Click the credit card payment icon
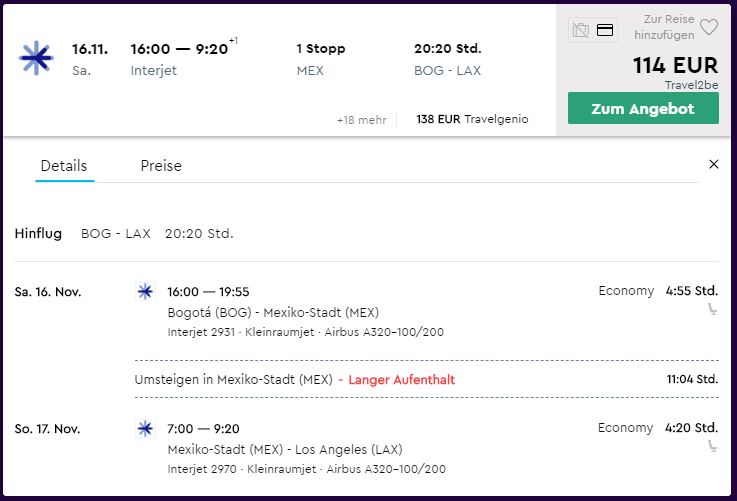Image resolution: width=737 pixels, height=501 pixels. click(x=604, y=30)
